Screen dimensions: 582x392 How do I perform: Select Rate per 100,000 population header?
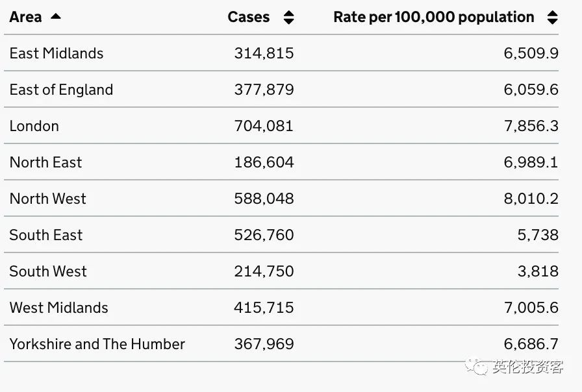coord(433,18)
